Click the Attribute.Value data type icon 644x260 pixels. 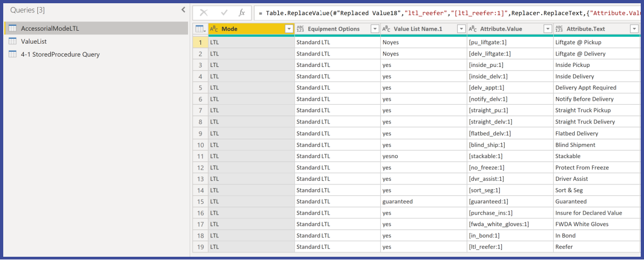(x=473, y=29)
